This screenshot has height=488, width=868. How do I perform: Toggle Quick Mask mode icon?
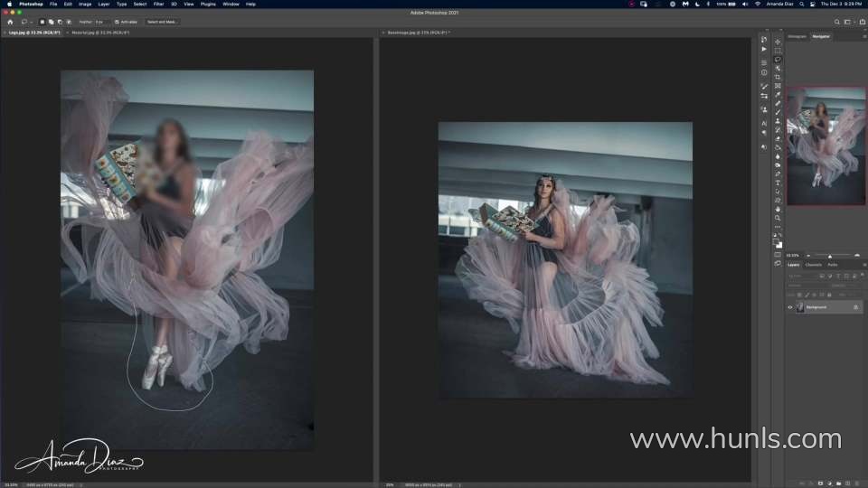coord(778,255)
